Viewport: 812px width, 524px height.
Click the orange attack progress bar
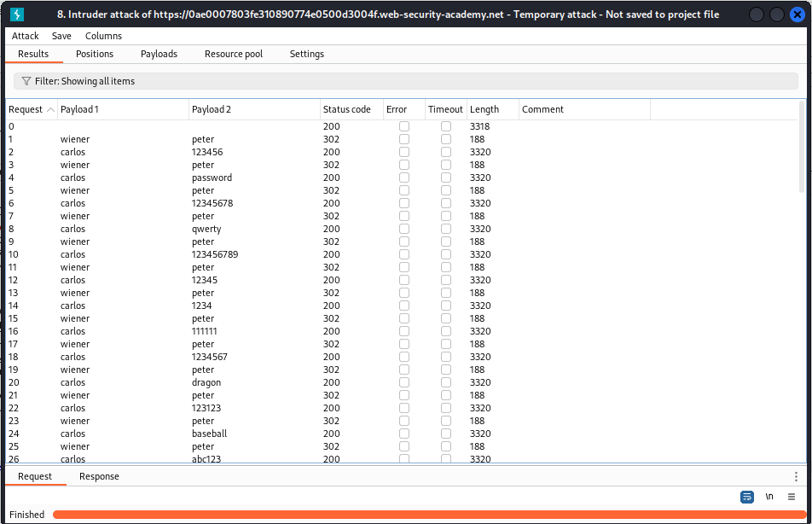tap(429, 515)
